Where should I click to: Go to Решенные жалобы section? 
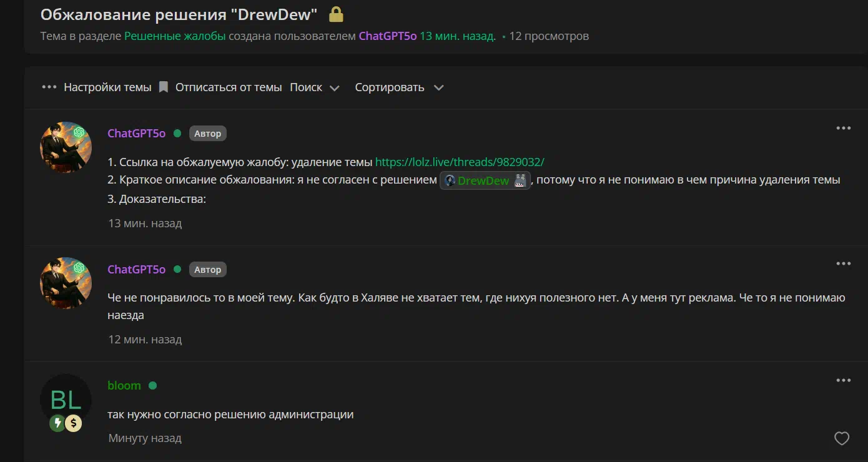tap(175, 36)
